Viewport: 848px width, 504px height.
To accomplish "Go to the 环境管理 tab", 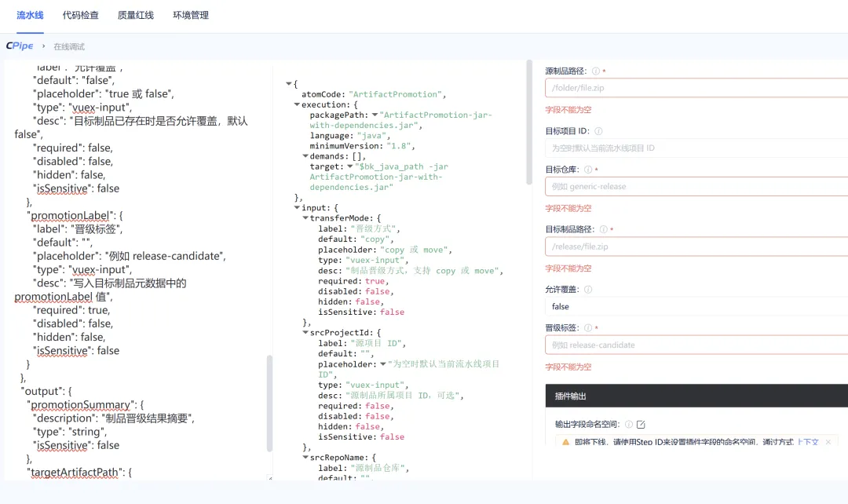I will 191,15.
